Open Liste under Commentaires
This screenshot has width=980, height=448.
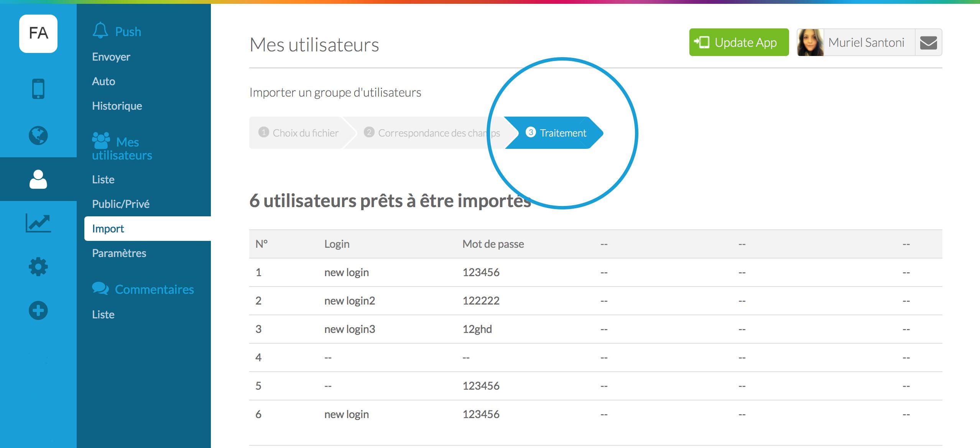pos(103,315)
